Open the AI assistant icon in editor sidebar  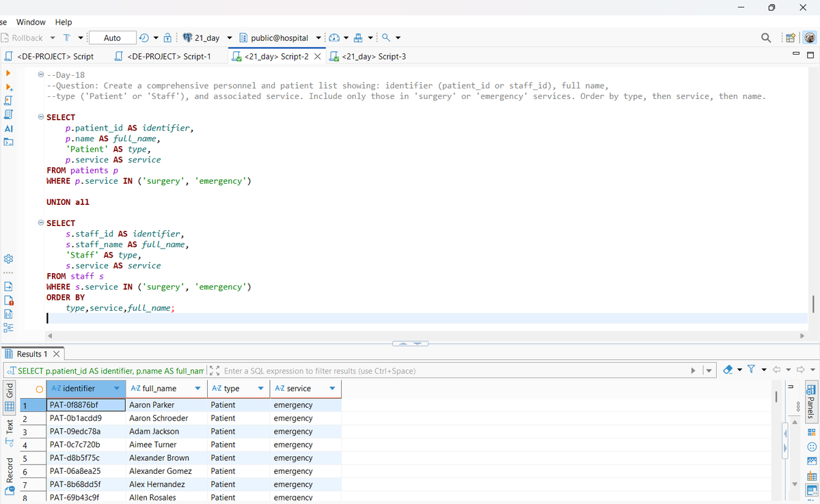tap(9, 128)
